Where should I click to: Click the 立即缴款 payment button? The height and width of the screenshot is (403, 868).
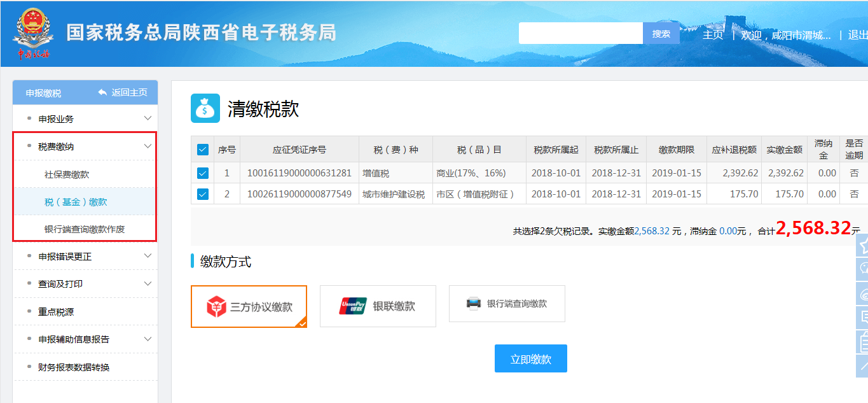pos(530,358)
